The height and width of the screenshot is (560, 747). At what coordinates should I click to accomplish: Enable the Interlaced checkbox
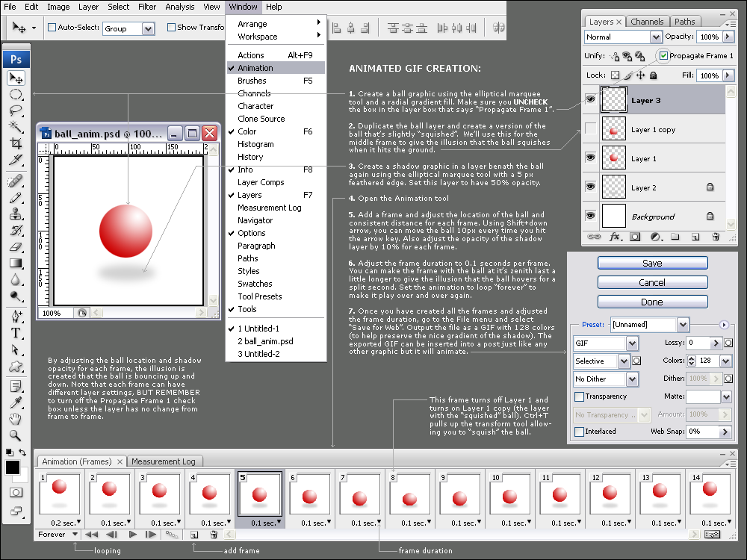[x=580, y=432]
